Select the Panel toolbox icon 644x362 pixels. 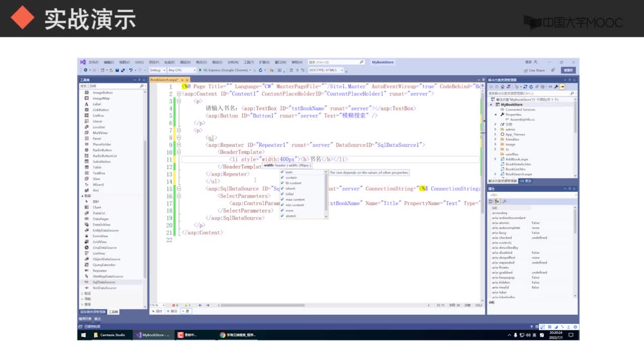tap(87, 138)
